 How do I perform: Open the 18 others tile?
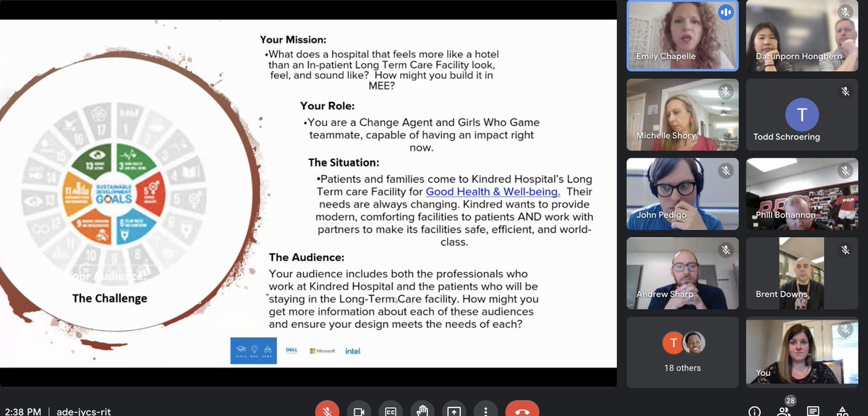point(682,352)
